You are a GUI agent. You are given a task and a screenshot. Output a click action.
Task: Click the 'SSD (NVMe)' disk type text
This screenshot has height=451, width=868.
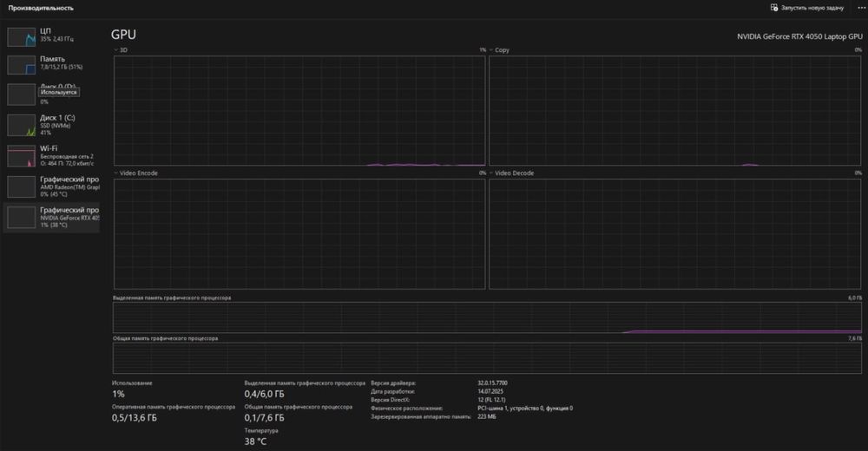coord(55,126)
